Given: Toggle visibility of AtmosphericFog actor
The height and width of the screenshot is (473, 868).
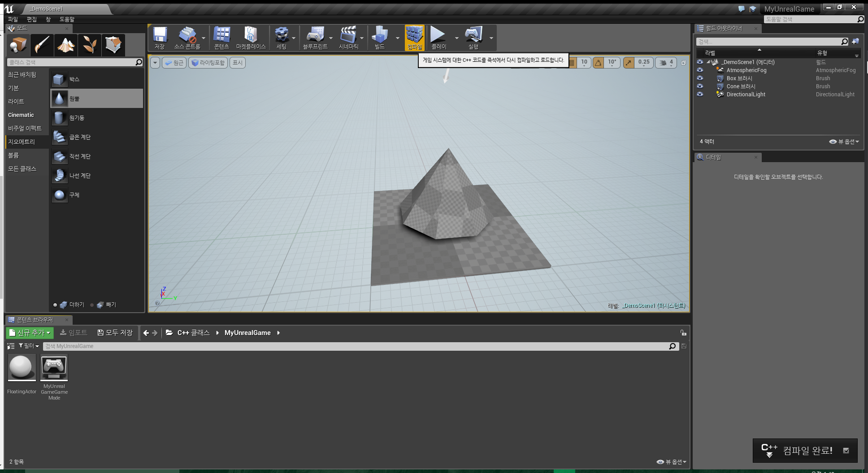Looking at the screenshot, I should coord(700,70).
